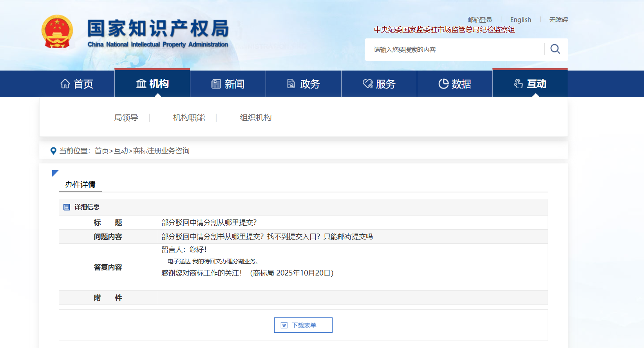Switch the site language to English
Viewport: 644px width, 348px height.
click(521, 20)
